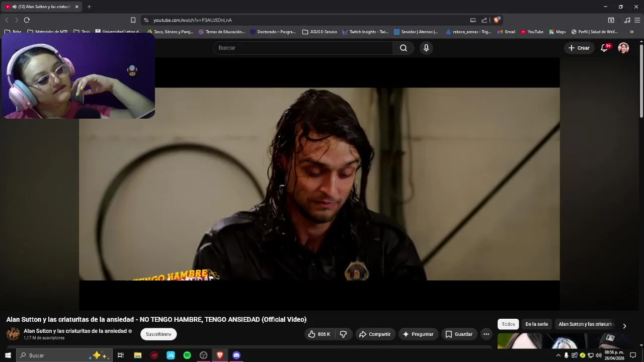Expand hidden bookmarks with double chevron
Screen dimensions: 644x362
pos(632,32)
